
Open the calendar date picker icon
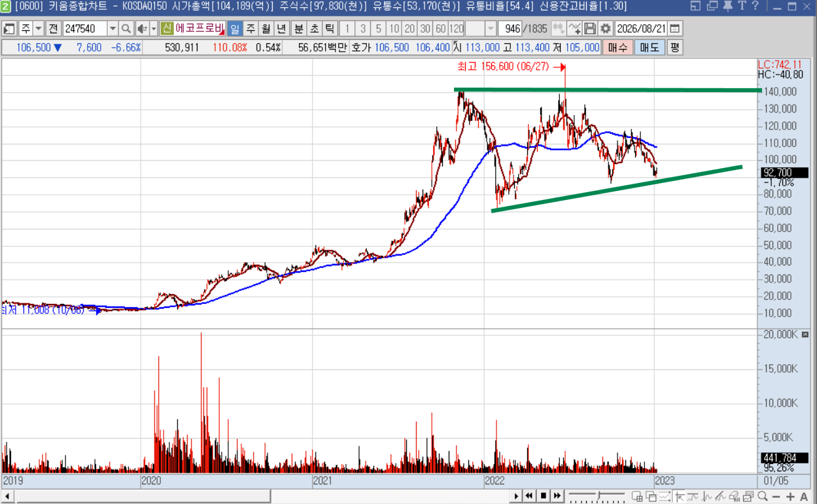click(674, 29)
